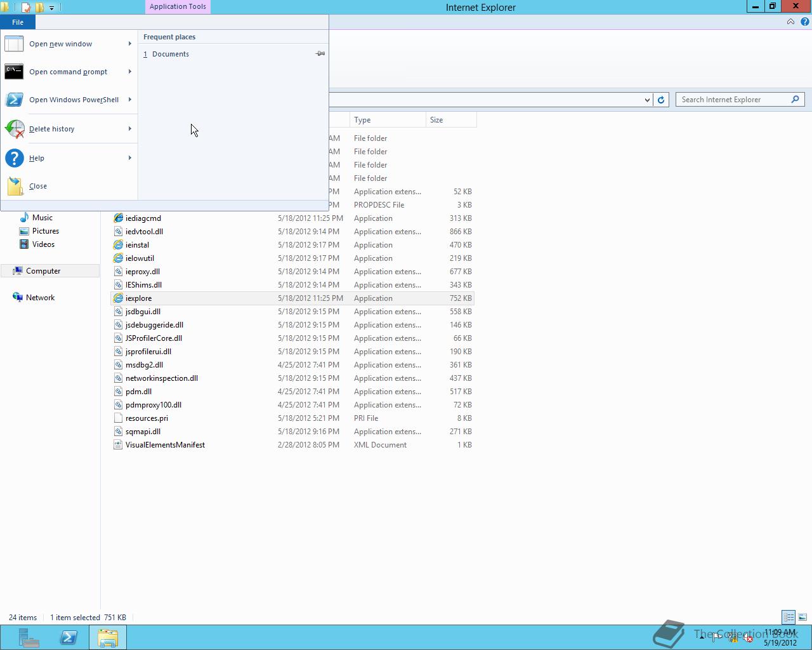Image resolution: width=812 pixels, height=650 pixels.
Task: Select msdbg2.dll file
Action: 144,365
